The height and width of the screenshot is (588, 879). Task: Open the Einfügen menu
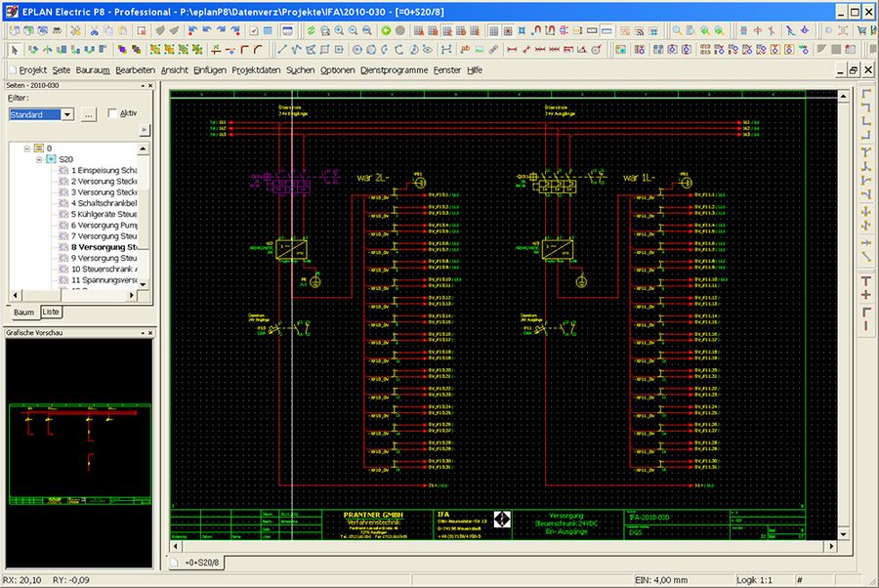point(210,70)
